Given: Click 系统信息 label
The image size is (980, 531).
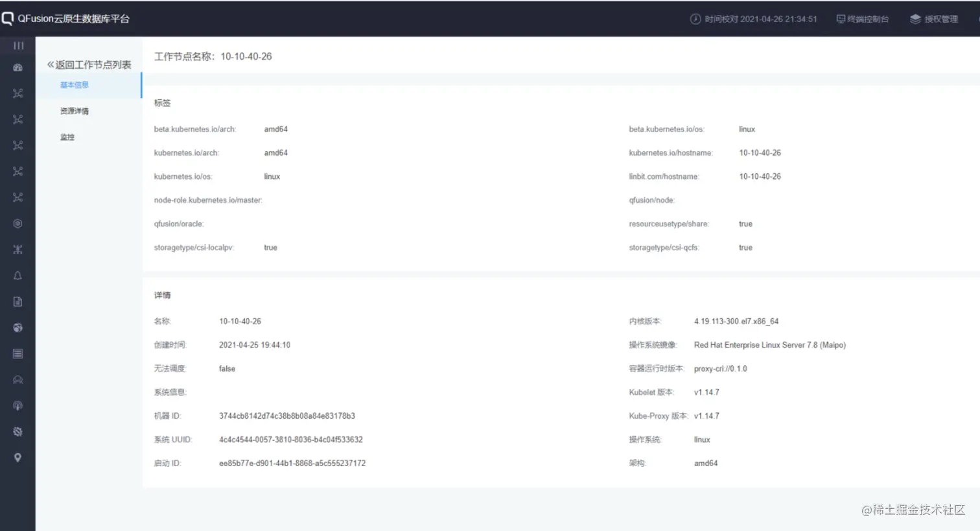Looking at the screenshot, I should point(170,392).
